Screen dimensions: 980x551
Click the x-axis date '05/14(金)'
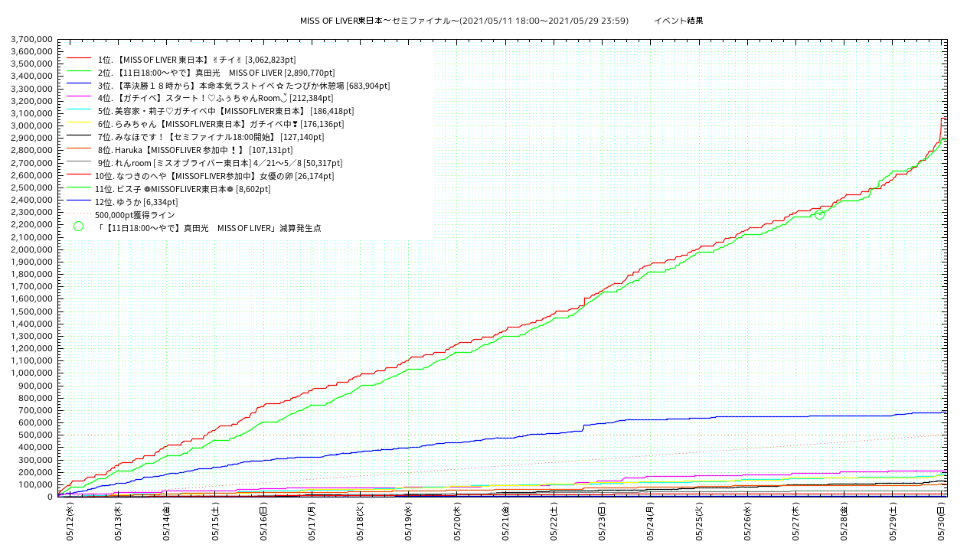pos(166,522)
